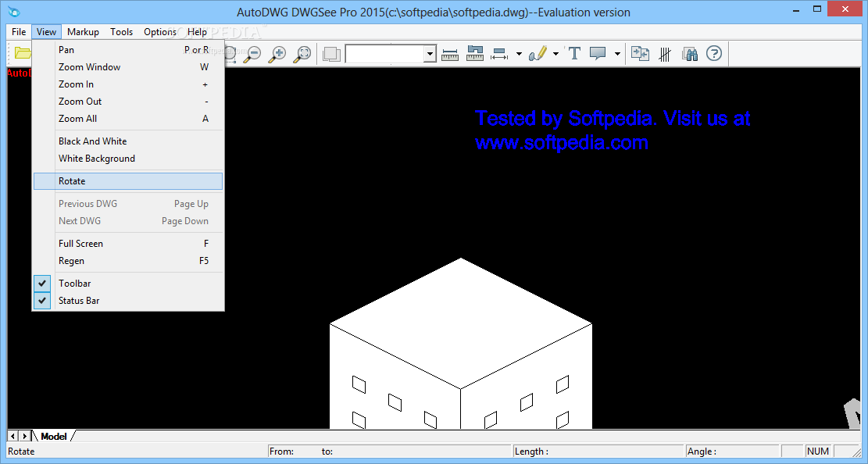Screen dimensions: 868x464
Task: Click the white building roof in the drawing
Action: pyautogui.click(x=461, y=323)
